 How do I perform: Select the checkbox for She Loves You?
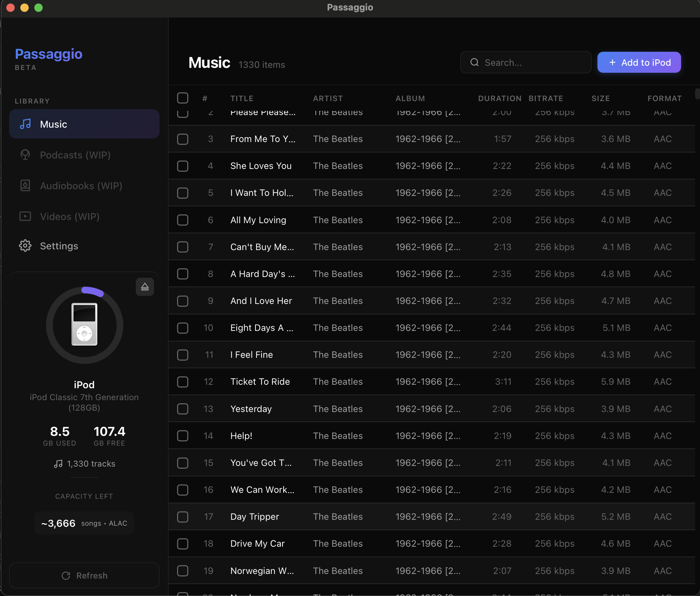click(x=183, y=166)
